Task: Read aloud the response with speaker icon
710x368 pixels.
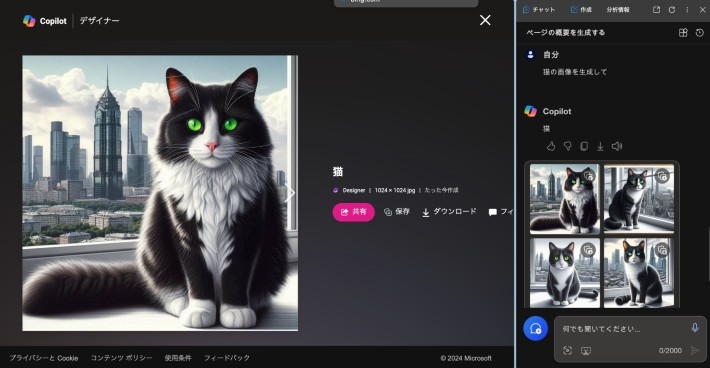Action: (x=617, y=146)
